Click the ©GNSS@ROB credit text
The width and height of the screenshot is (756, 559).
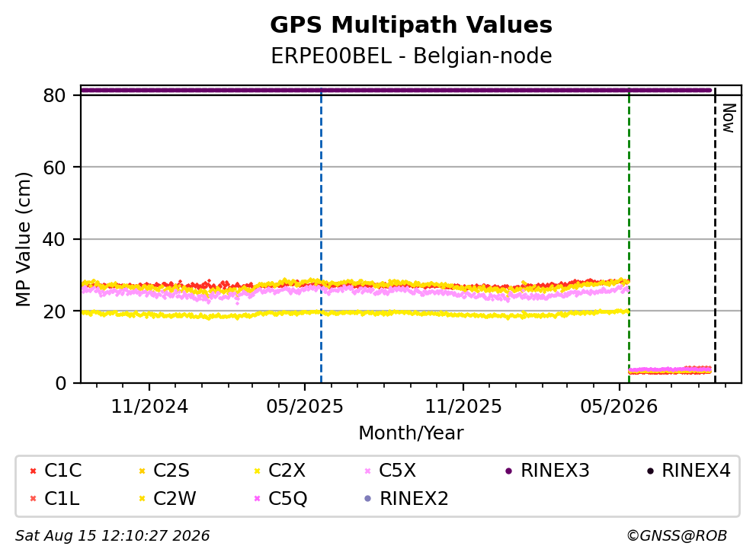point(677,536)
